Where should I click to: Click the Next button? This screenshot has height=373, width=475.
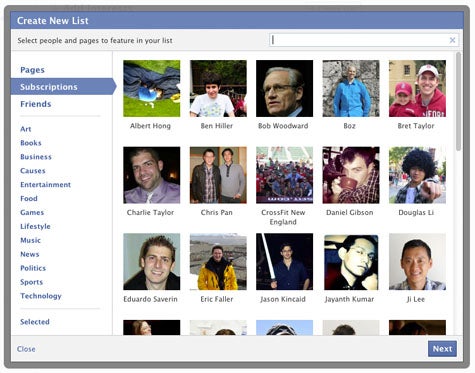pyautogui.click(x=442, y=349)
